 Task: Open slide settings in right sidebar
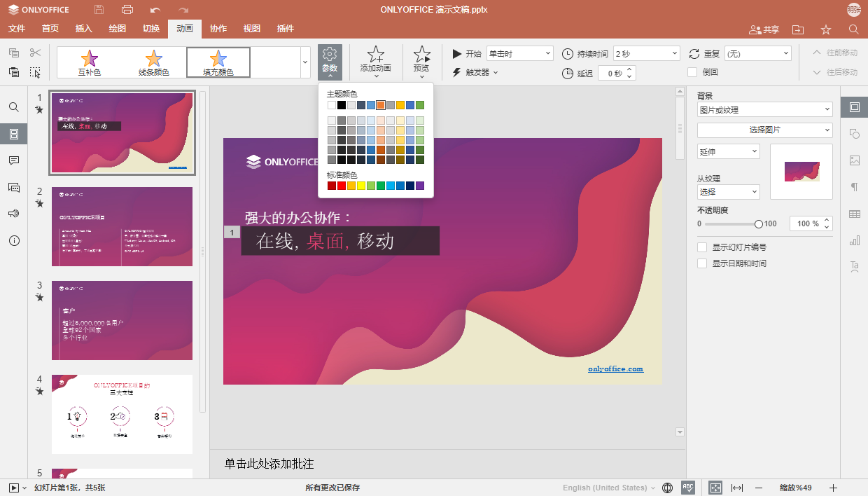click(x=854, y=107)
